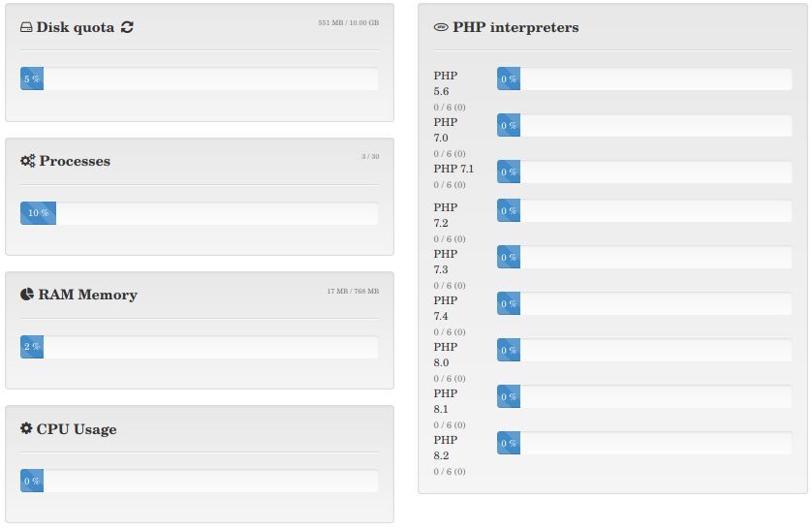
Task: Click the PHP 7.1 usage progress bar
Action: [x=643, y=172]
